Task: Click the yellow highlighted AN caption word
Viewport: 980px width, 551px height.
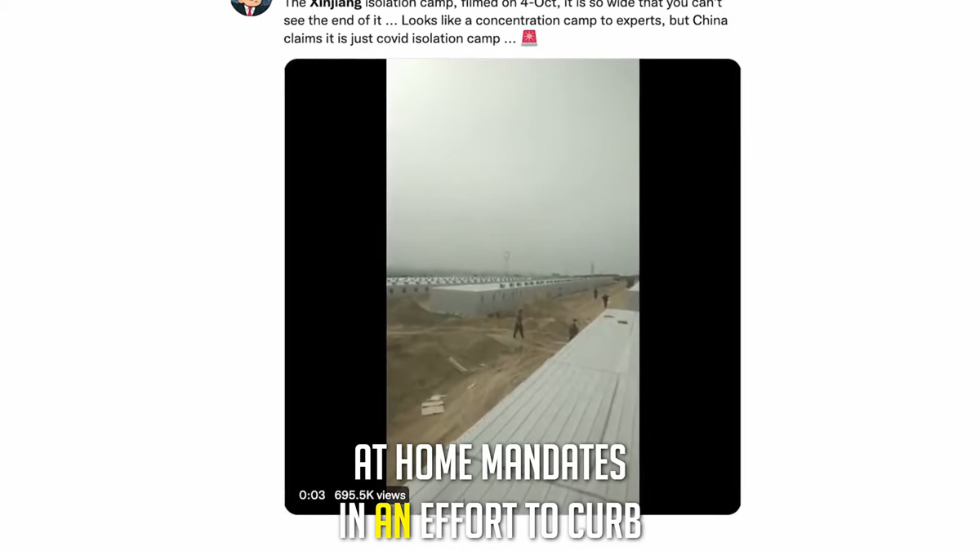Action: point(392,522)
